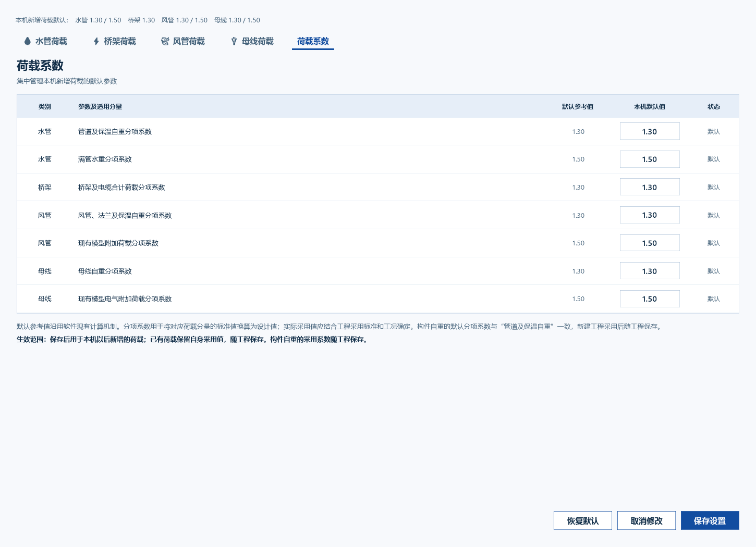Click the 母线自重分项系数 row label
This screenshot has height=547, width=756.
(105, 271)
